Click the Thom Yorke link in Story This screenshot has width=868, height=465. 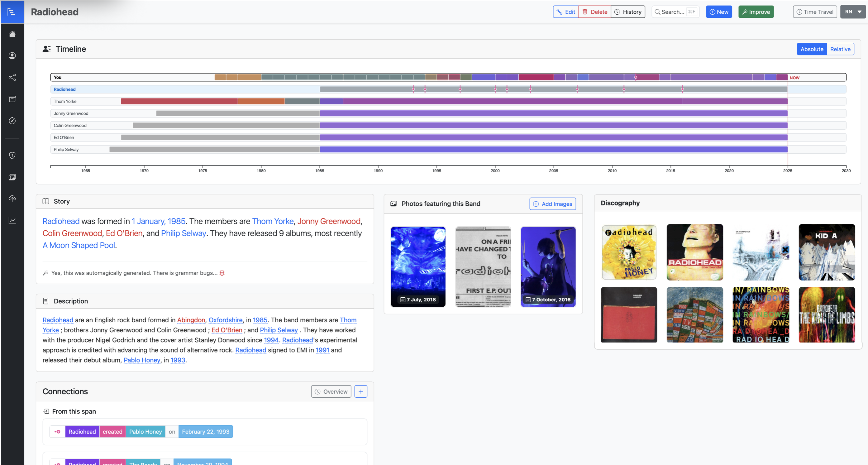click(x=273, y=221)
